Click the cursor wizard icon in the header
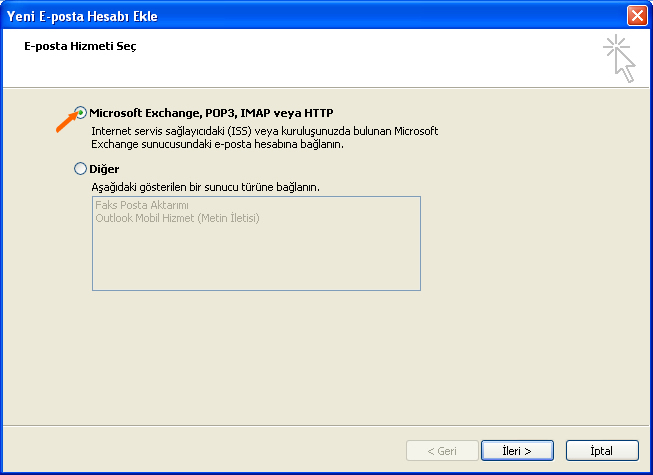This screenshot has height=475, width=653. coord(619,59)
